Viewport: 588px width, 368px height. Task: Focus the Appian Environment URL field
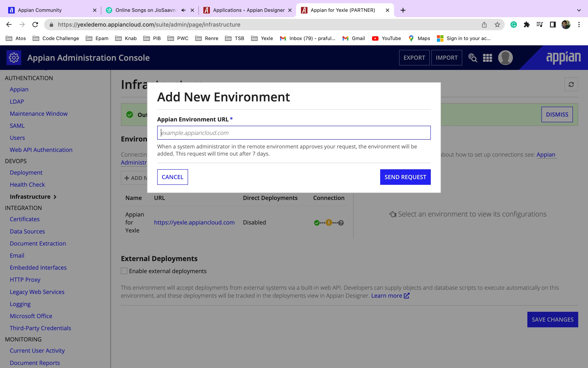coord(294,133)
